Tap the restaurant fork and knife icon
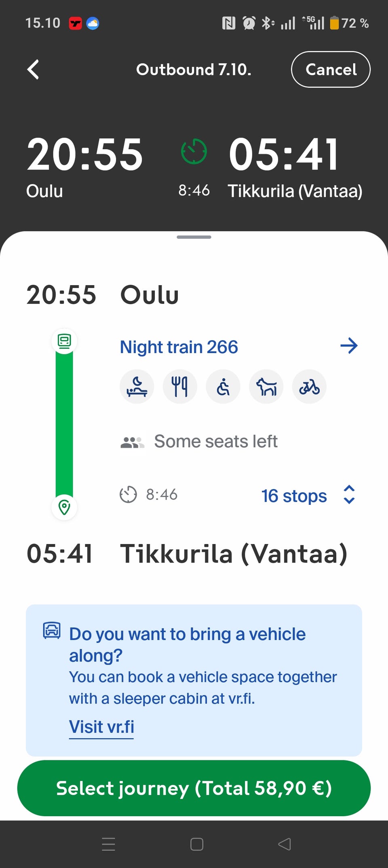The image size is (388, 868). [x=180, y=387]
